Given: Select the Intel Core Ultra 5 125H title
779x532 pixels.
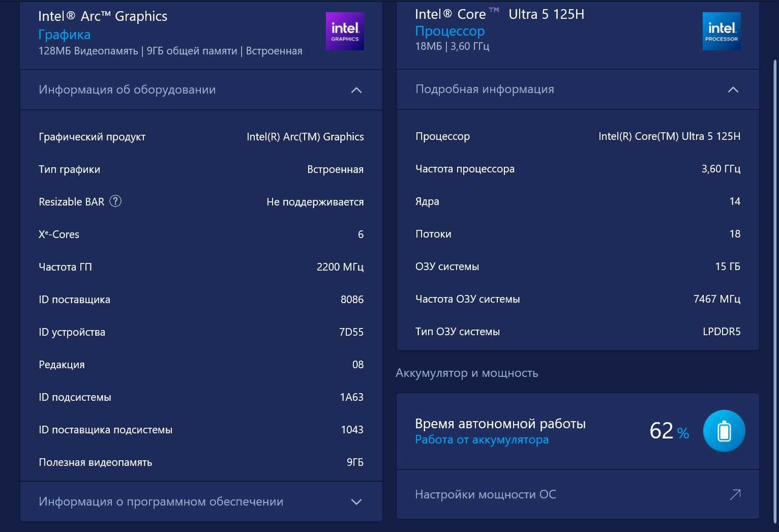Looking at the screenshot, I should coord(500,14).
